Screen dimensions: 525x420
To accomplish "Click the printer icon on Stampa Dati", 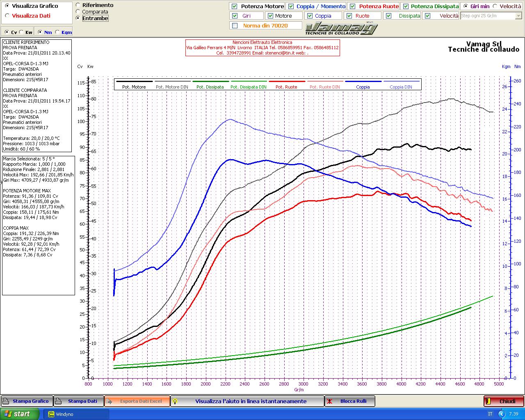I will [x=58, y=401].
